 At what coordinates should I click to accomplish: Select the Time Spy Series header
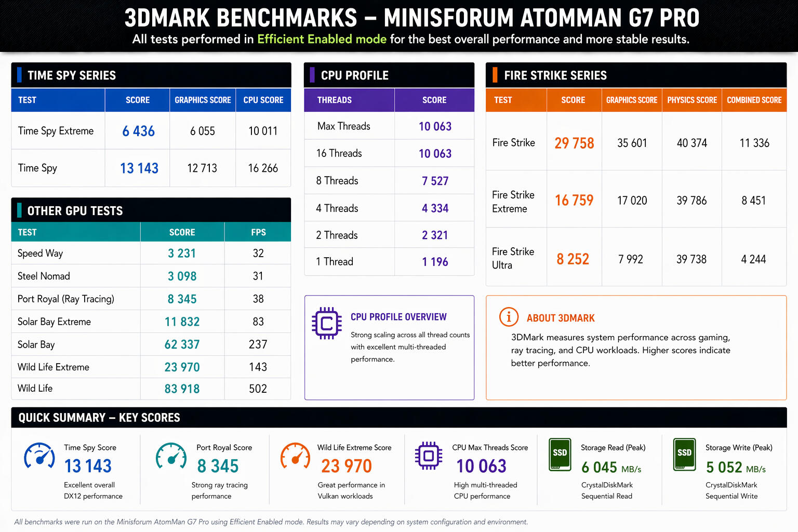pyautogui.click(x=151, y=75)
